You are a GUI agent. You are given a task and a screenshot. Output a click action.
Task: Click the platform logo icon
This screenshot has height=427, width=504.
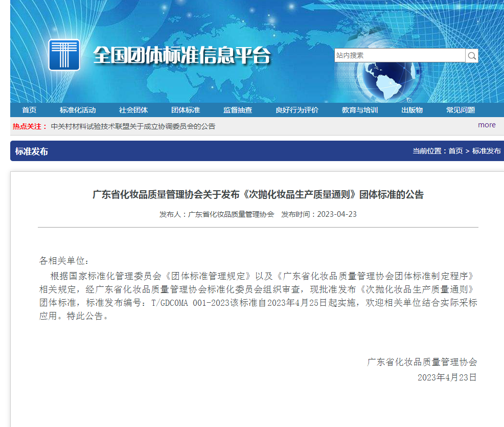point(64,55)
